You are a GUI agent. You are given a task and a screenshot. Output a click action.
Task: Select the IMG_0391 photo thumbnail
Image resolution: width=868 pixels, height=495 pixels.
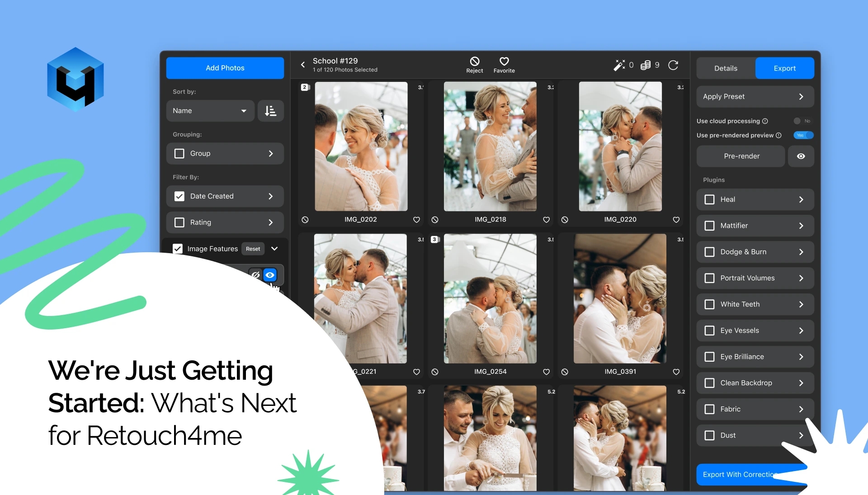[620, 298]
